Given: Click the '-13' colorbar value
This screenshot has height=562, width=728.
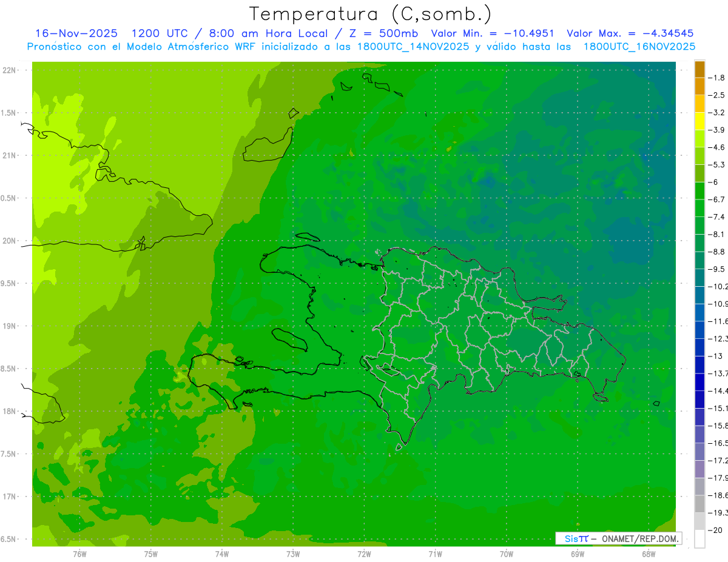Looking at the screenshot, I should (716, 356).
